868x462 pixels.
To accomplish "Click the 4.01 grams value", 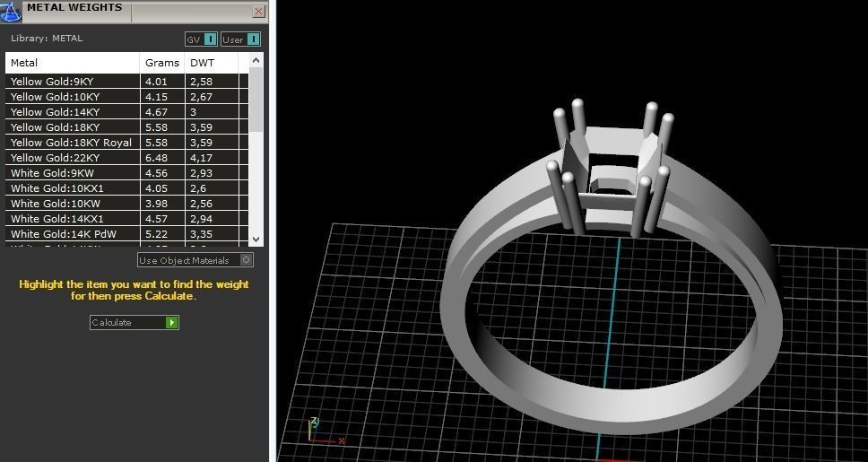I will click(x=155, y=82).
